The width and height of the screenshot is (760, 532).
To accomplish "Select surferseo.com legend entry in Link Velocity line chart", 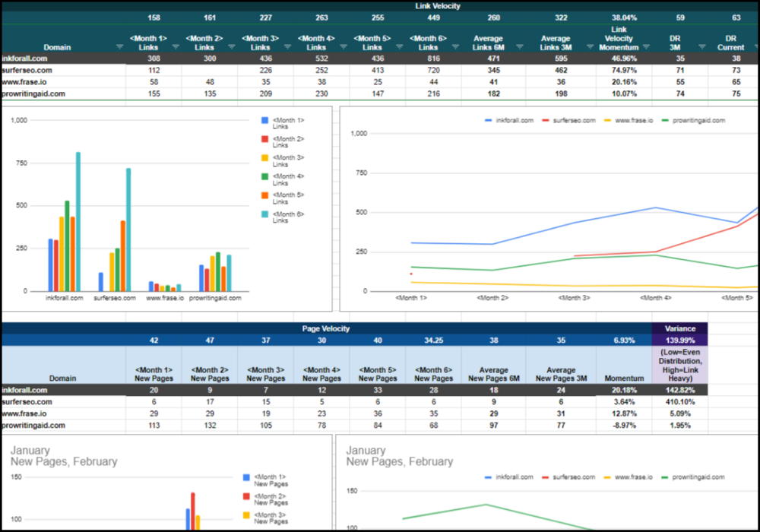I will click(x=568, y=120).
